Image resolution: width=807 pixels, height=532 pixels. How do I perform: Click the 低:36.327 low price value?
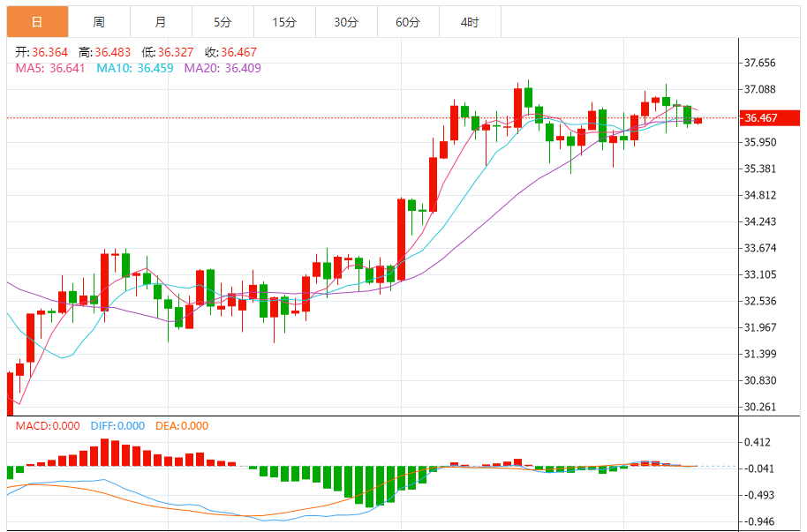168,52
